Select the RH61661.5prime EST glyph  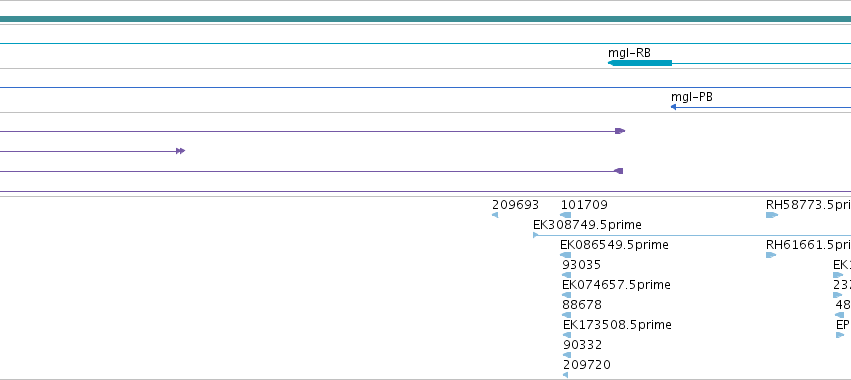click(771, 255)
